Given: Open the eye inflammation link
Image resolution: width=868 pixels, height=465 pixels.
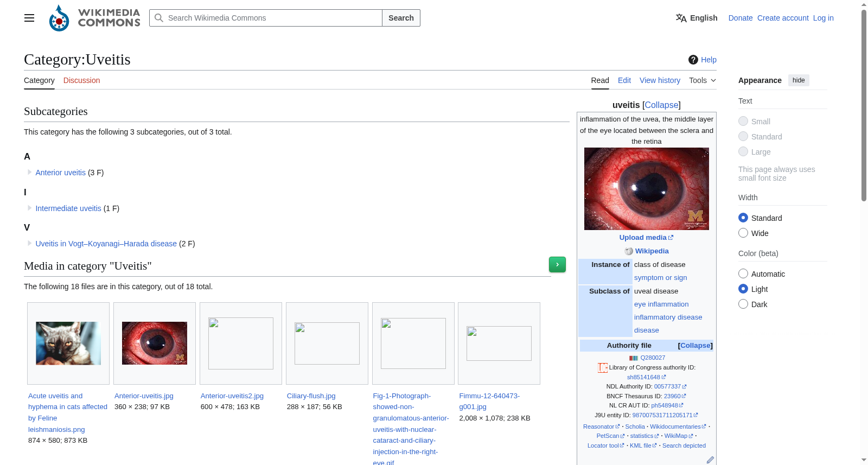Looking at the screenshot, I should (661, 304).
